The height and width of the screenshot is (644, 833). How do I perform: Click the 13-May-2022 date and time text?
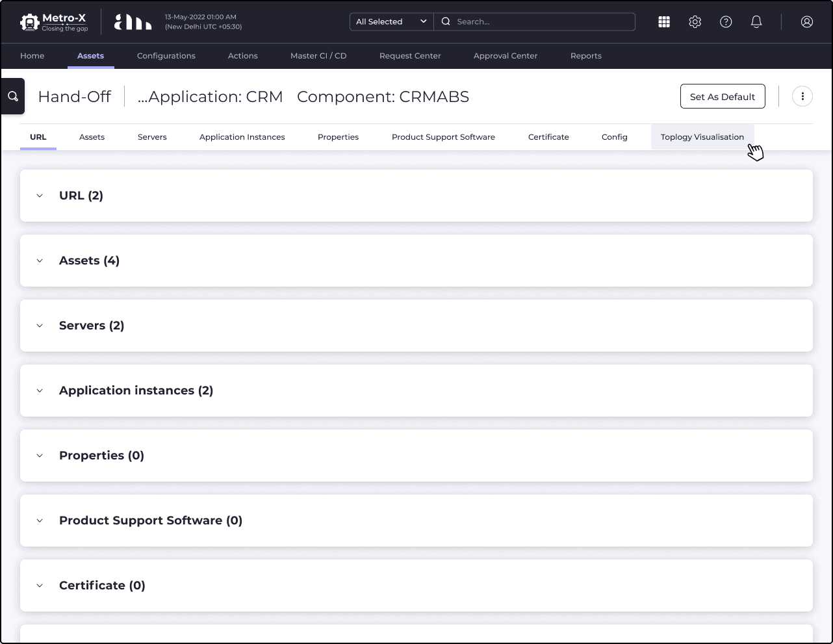203,22
